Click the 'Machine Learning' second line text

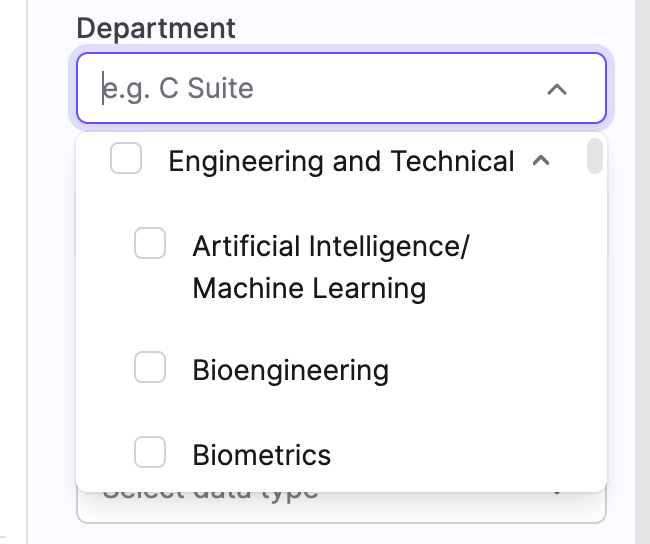309,289
